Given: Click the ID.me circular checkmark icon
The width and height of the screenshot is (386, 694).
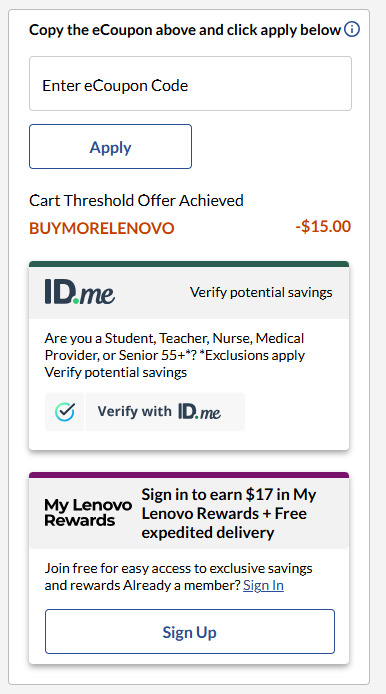Looking at the screenshot, I should tap(65, 412).
